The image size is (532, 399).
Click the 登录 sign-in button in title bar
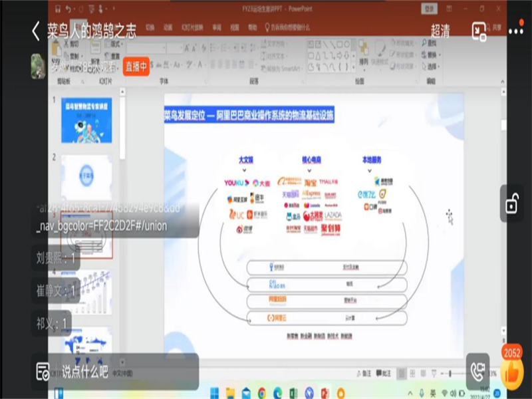430,9
